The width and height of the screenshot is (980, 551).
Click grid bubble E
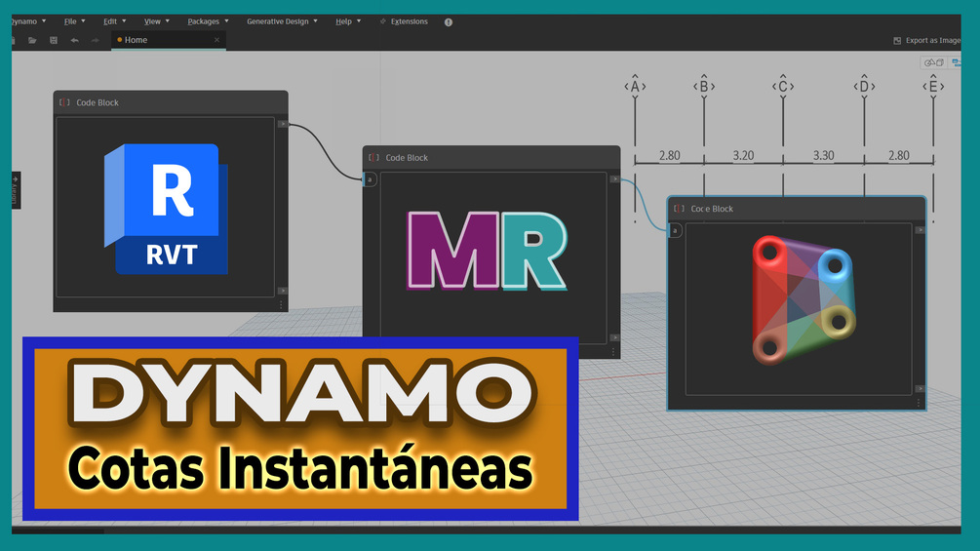[933, 86]
